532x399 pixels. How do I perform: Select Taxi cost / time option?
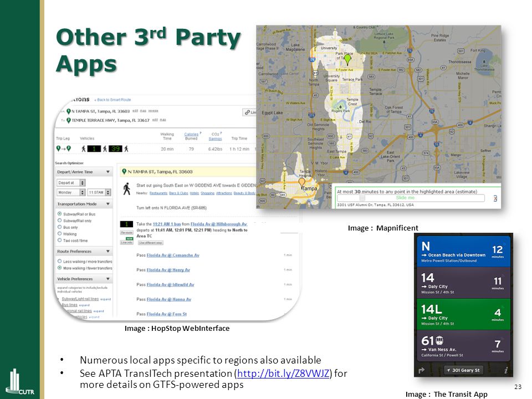60,240
